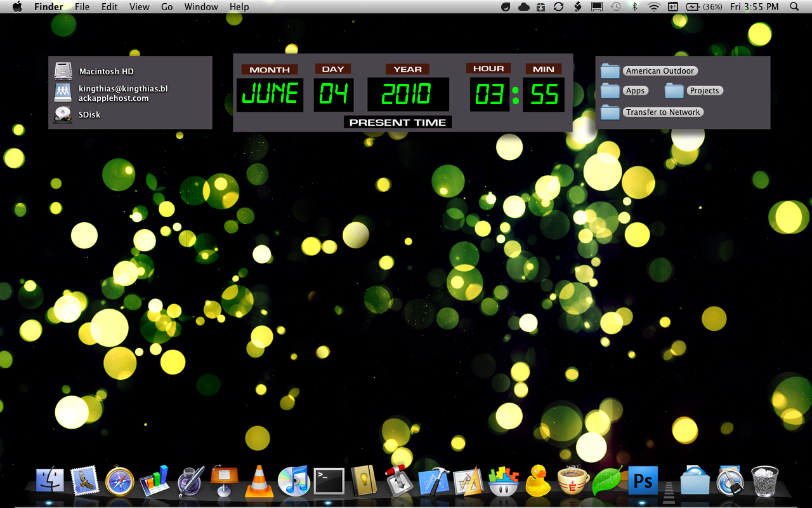Open the Help menu
The image size is (812, 508).
tap(239, 7)
